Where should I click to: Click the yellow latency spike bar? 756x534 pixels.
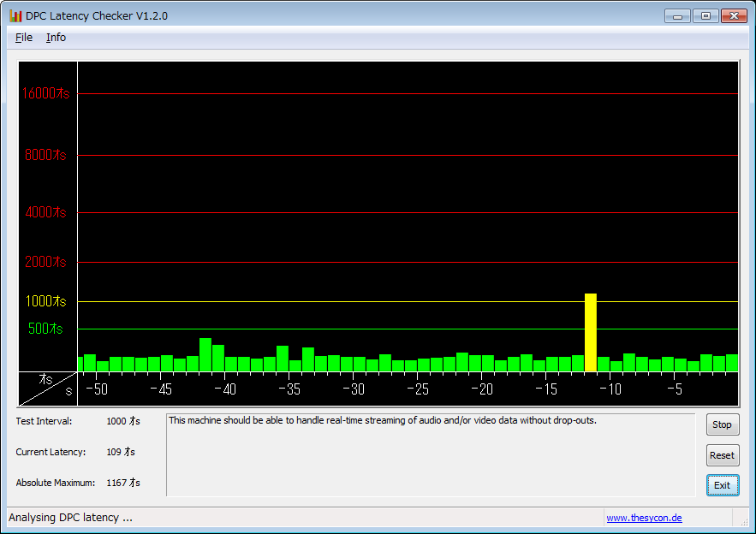[591, 333]
